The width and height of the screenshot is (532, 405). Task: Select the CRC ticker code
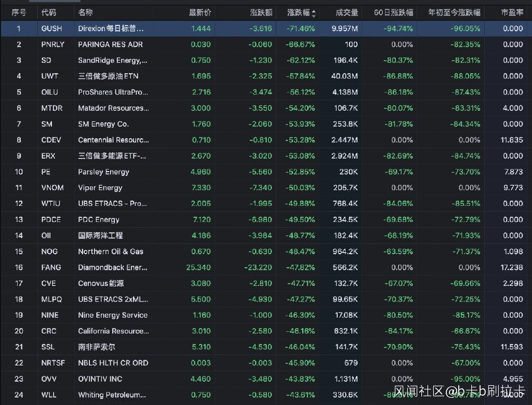click(x=49, y=331)
